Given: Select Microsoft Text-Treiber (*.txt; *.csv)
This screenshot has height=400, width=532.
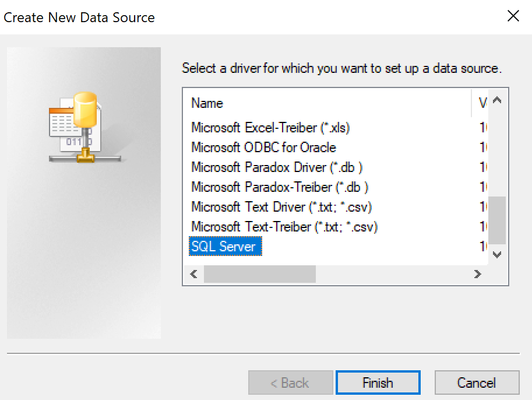Looking at the screenshot, I should [284, 227].
